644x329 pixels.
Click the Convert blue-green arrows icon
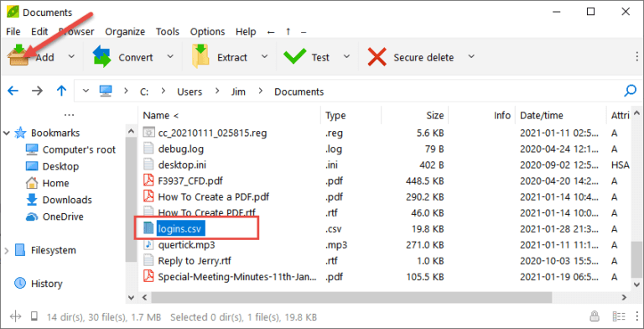[101, 57]
